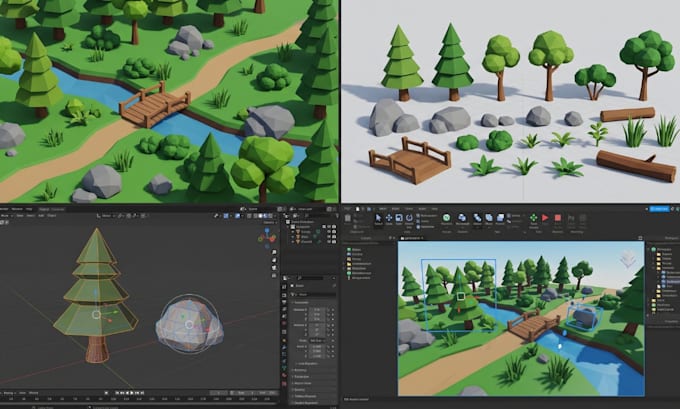Image resolution: width=680 pixels, height=409 pixels.
Task: Open the first ribbon tab in Roblox Studio
Action: [x=382, y=209]
